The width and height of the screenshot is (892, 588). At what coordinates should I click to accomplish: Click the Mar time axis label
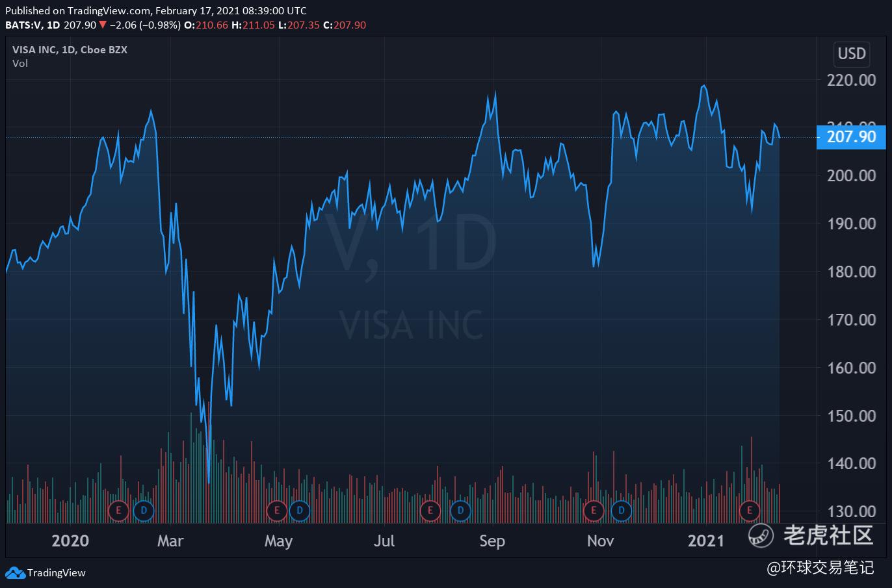pos(170,541)
